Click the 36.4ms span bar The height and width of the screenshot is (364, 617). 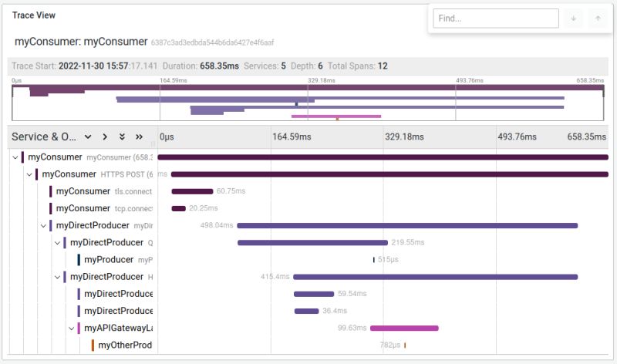point(306,312)
